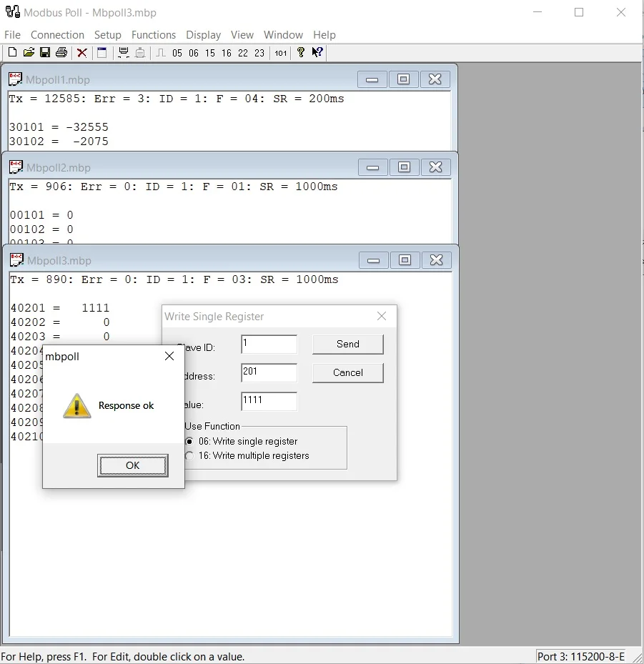Click the Connect toolbar icon
The image size is (644, 664).
123,52
